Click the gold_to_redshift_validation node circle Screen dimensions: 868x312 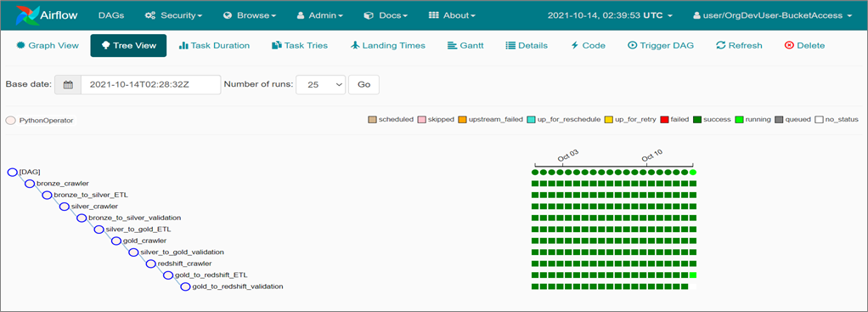(185, 286)
